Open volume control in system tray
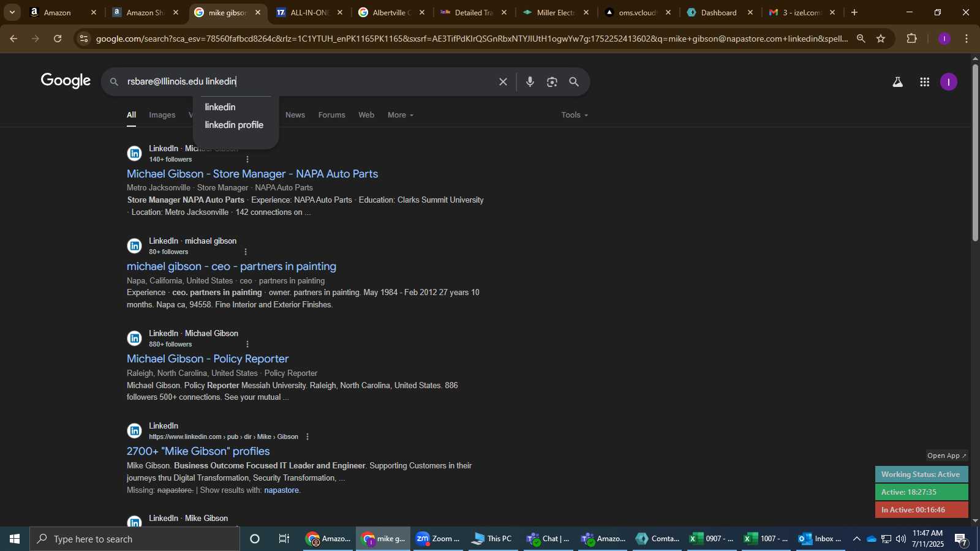 tap(900, 539)
